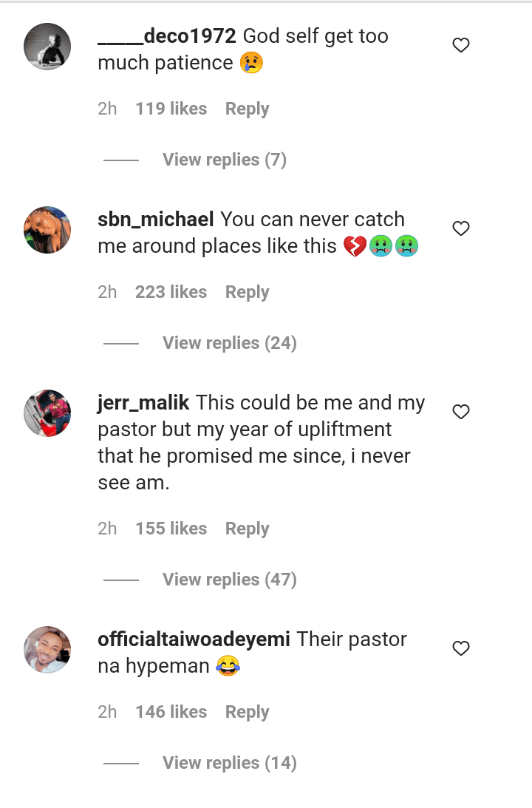Viewport: 532px width, 808px height.
Task: Show the 47 replies under jerr_malik
Action: [229, 580]
